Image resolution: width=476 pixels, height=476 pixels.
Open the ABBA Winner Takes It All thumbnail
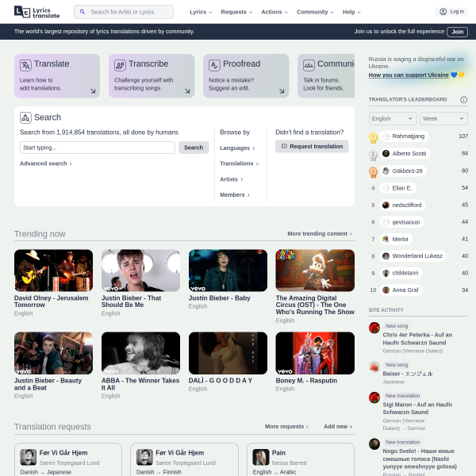coord(140,353)
